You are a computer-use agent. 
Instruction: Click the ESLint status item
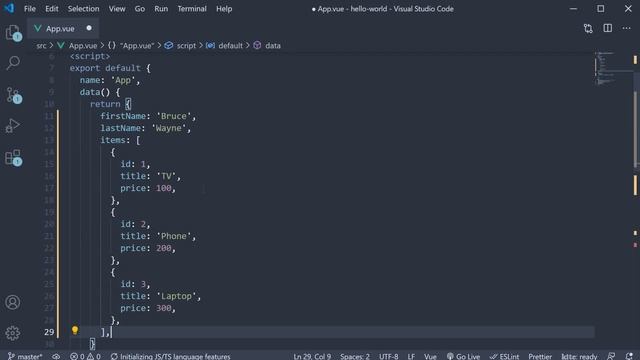[x=504, y=356]
